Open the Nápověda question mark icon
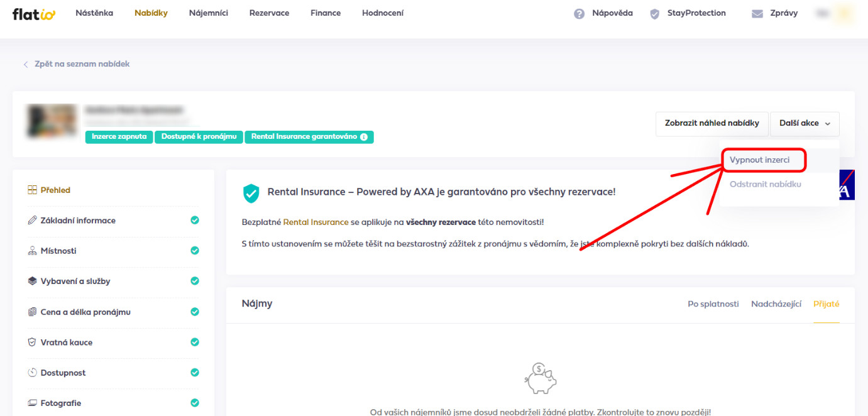The width and height of the screenshot is (868, 416). 580,14
